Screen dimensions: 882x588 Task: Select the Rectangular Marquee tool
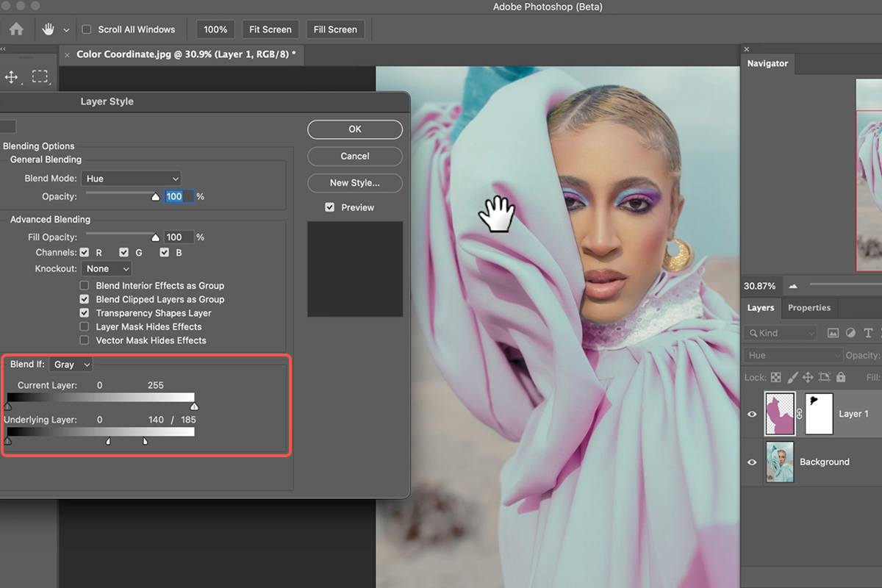pyautogui.click(x=40, y=77)
